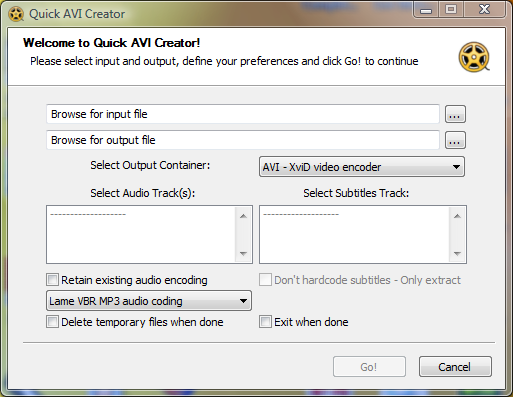
Task: Click subtitles track list scroll up arrow
Action: pyautogui.click(x=457, y=216)
